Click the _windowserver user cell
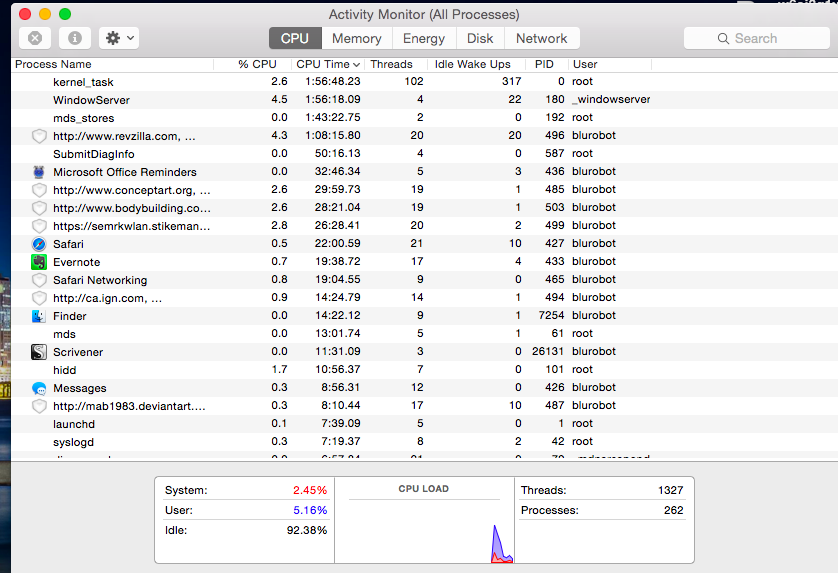 [x=611, y=99]
